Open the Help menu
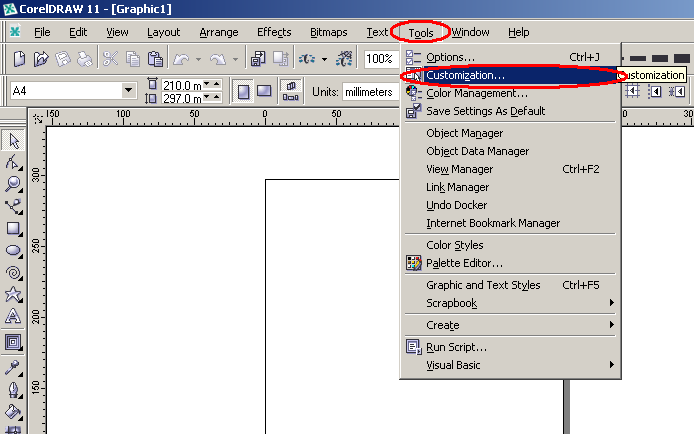This screenshot has width=694, height=434. (x=518, y=32)
